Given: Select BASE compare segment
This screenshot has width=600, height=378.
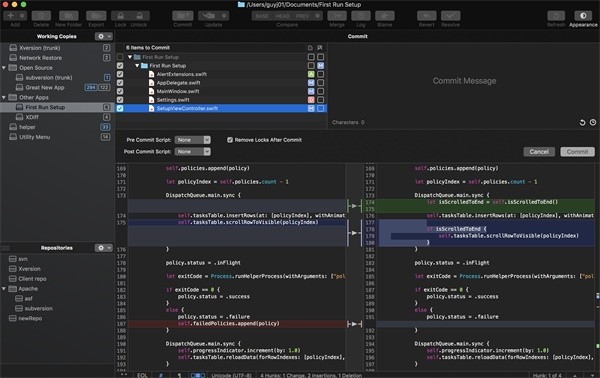Looking at the screenshot, I should (262, 16).
